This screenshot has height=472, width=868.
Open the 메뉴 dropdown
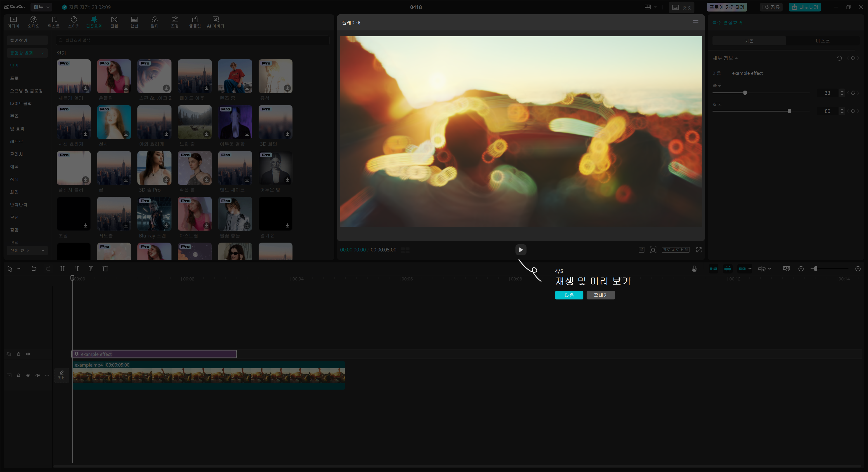(x=41, y=7)
